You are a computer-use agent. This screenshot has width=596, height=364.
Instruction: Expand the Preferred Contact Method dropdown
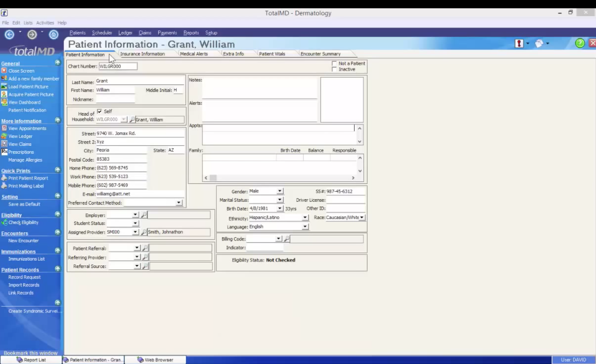(179, 203)
